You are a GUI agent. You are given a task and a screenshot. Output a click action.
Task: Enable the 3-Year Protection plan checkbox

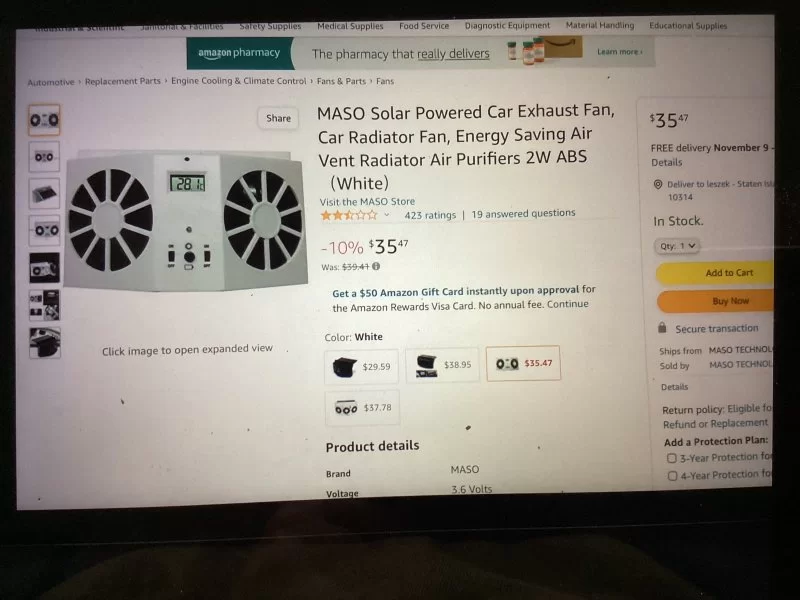tap(672, 458)
